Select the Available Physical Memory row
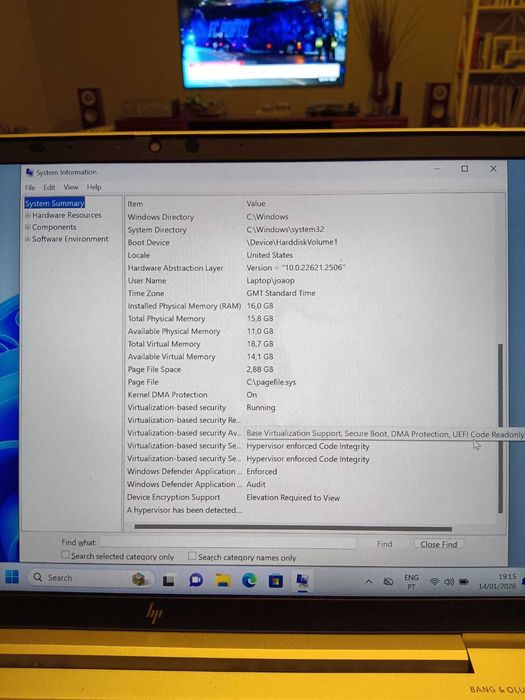 pyautogui.click(x=312, y=331)
